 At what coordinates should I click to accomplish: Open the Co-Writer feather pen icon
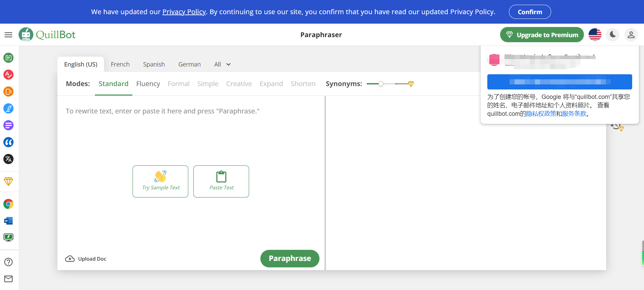[x=8, y=108]
